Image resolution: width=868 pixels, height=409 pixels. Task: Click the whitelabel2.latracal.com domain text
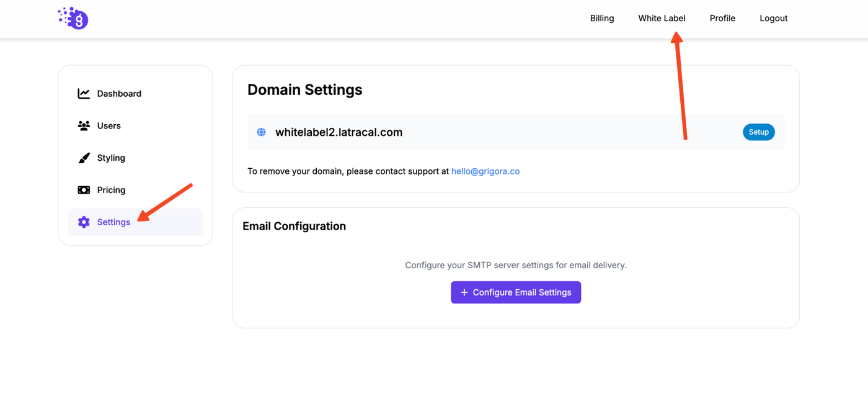(x=339, y=132)
